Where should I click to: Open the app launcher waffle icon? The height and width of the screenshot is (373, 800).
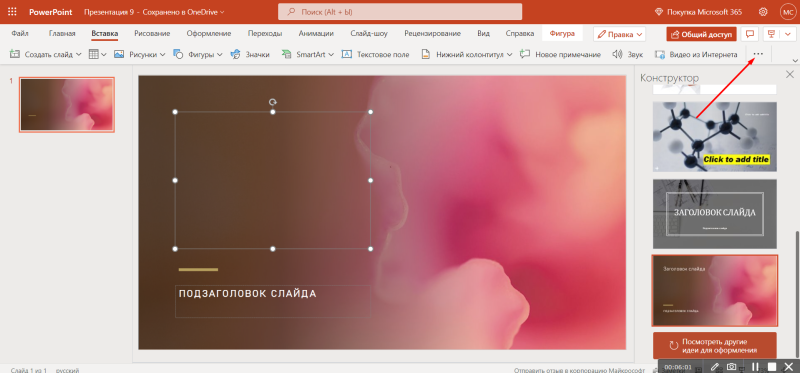point(12,11)
